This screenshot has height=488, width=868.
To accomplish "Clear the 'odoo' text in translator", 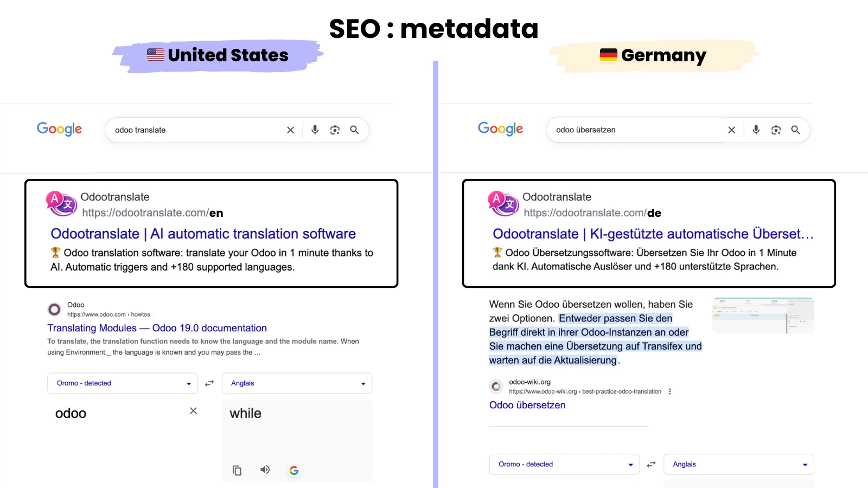I will point(193,411).
